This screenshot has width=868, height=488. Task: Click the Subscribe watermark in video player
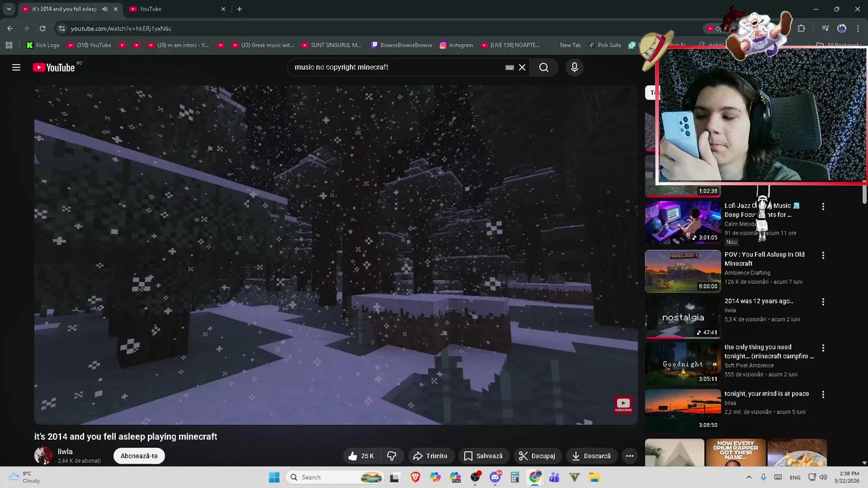pyautogui.click(x=623, y=405)
